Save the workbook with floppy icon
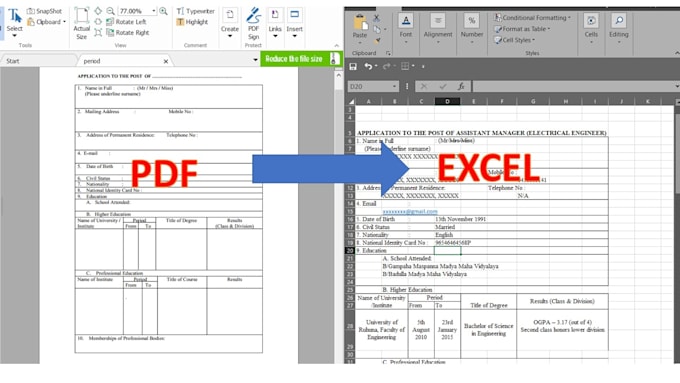This screenshot has height=383, width=680. (353, 66)
